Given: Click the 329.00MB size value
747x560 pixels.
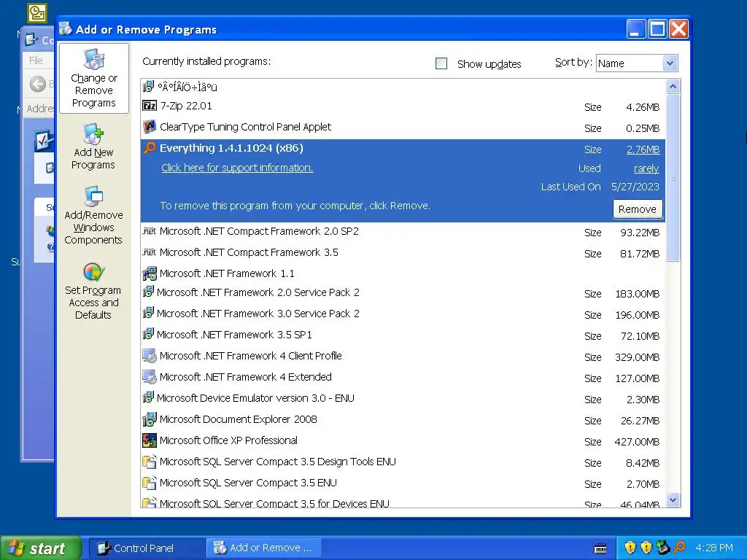Looking at the screenshot, I should click(637, 357).
